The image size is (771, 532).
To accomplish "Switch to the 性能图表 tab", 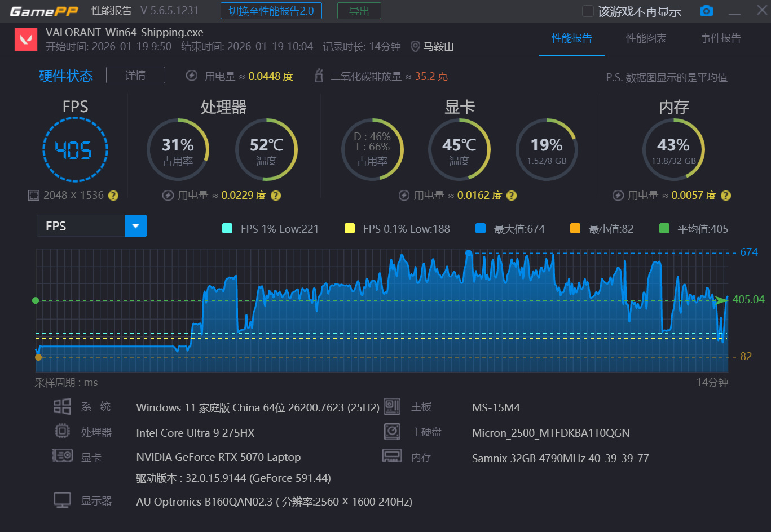I will [646, 38].
